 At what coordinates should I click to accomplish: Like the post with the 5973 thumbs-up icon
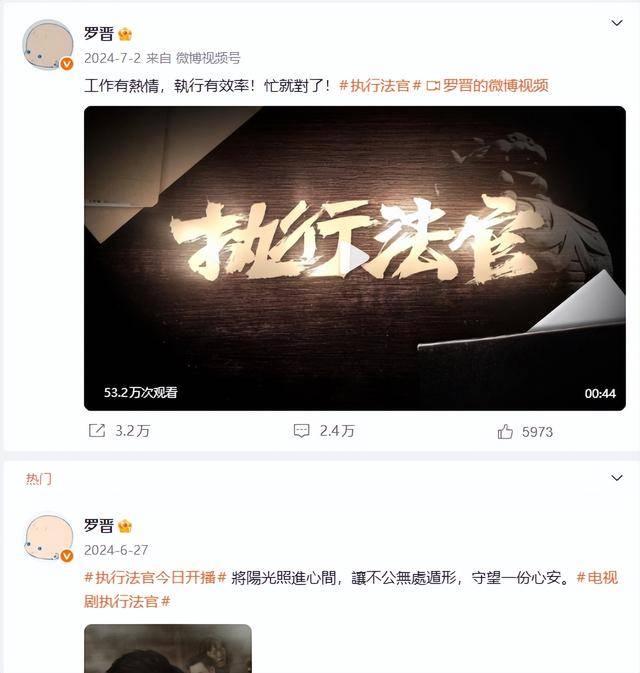click(x=505, y=431)
